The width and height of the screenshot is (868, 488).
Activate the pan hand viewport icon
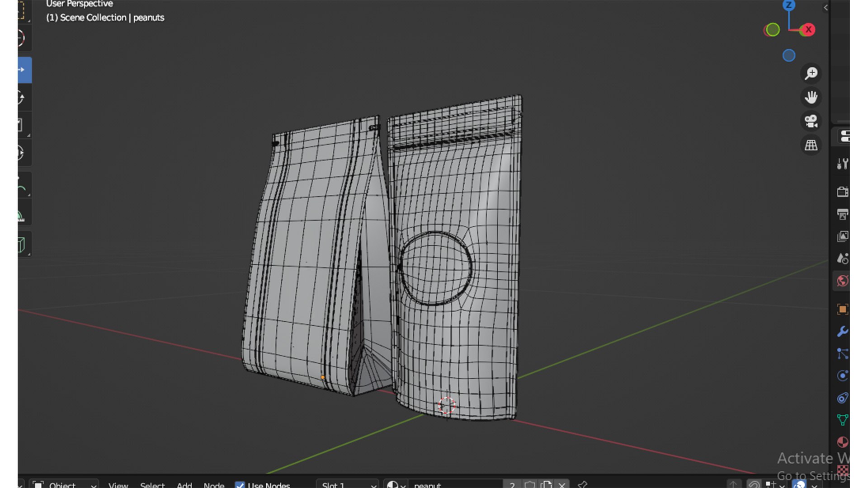pos(811,97)
